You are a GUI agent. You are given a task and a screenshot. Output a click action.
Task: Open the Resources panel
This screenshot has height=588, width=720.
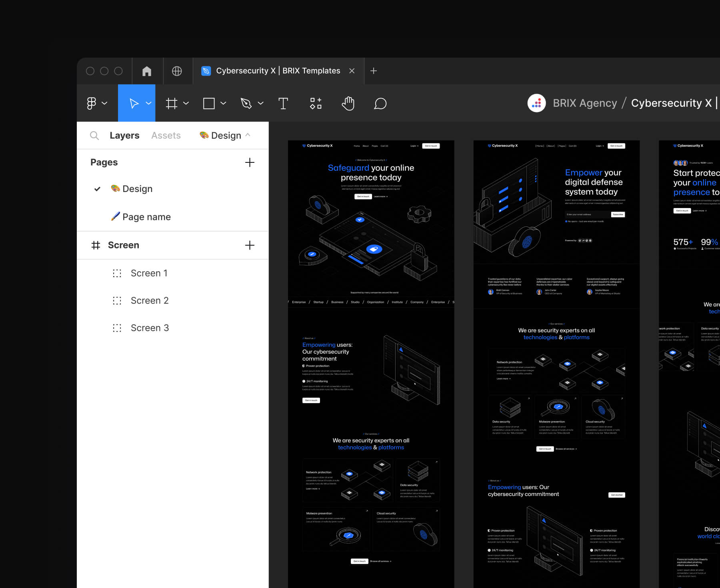pos(316,103)
